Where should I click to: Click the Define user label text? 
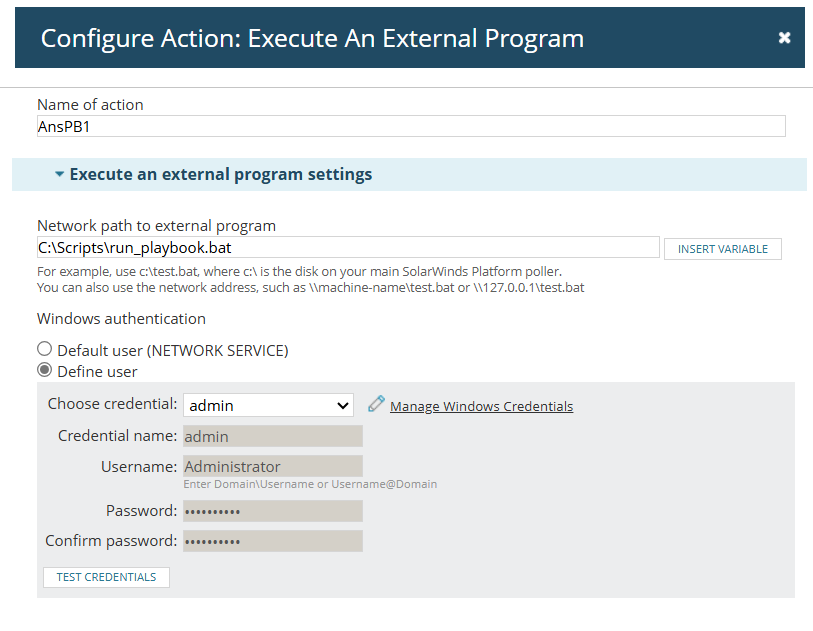(x=97, y=372)
